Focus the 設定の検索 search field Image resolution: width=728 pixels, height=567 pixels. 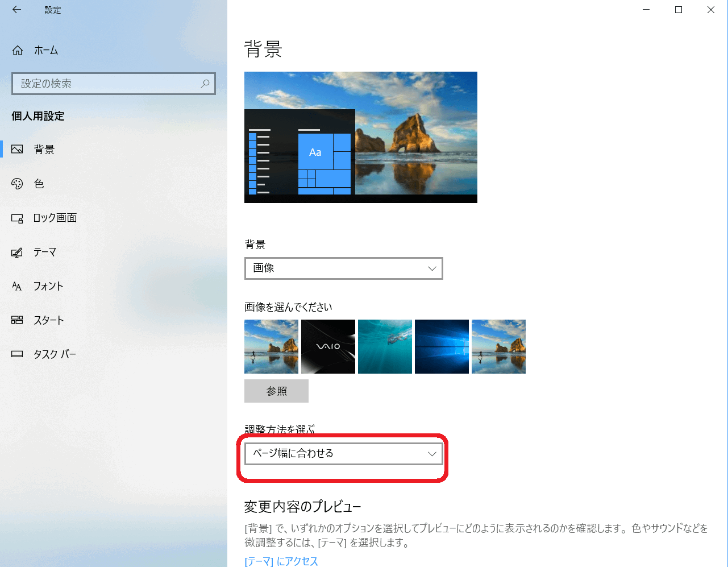coord(114,84)
